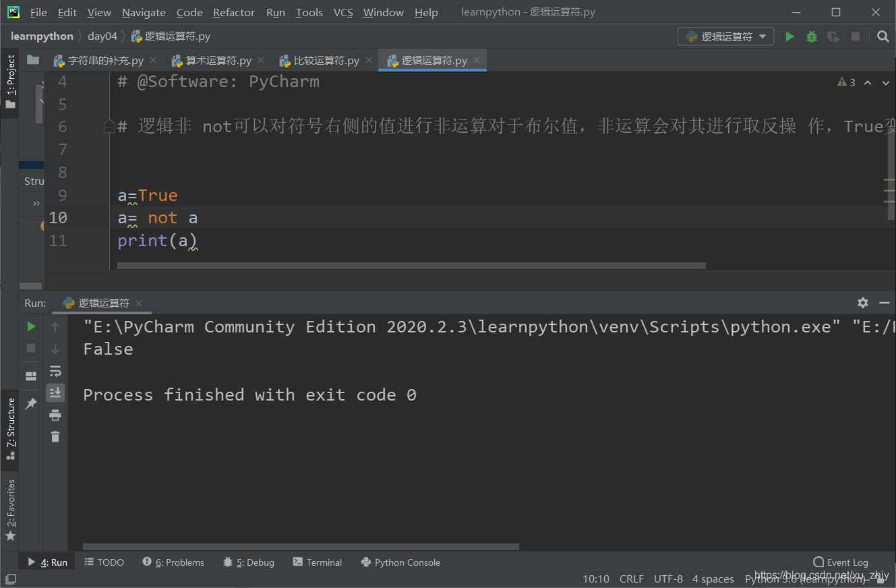Close the 逻辑运算符 Run tab
The width and height of the screenshot is (896, 588).
coord(138,303)
